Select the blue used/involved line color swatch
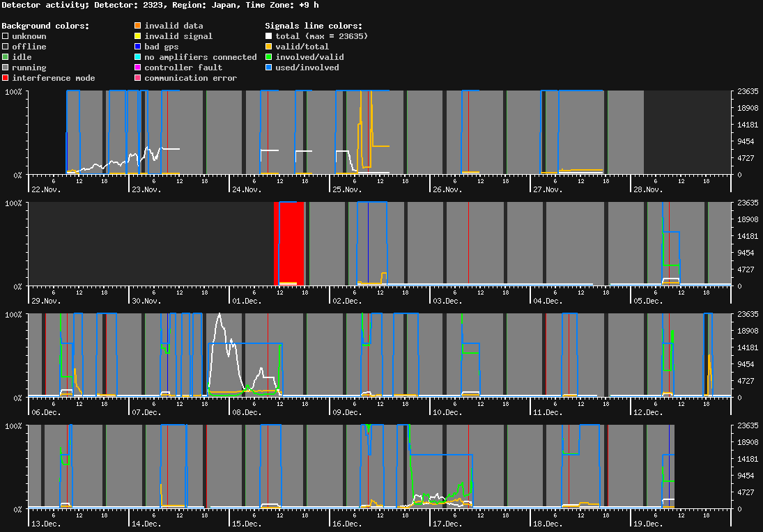763x532 pixels. [x=269, y=68]
